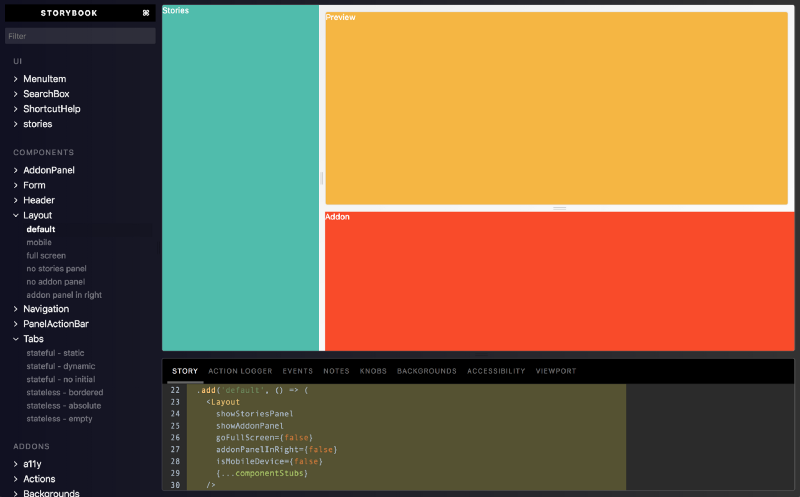Expand the PanelActionBar component

click(x=56, y=324)
